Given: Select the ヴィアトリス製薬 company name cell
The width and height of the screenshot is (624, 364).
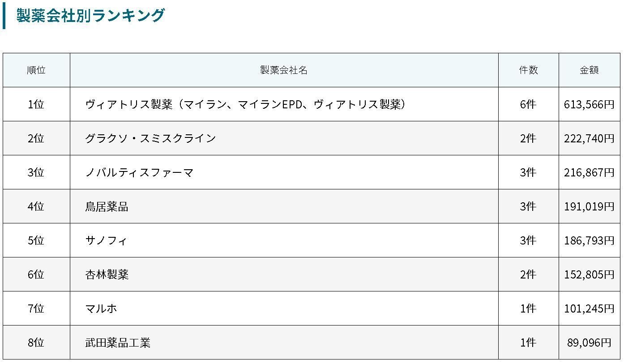Looking at the screenshot, I should [x=284, y=104].
